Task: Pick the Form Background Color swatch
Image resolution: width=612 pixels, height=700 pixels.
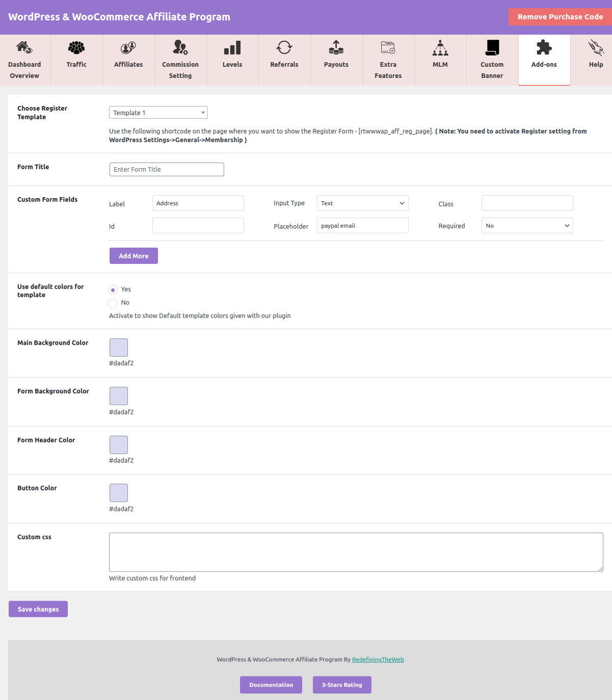Action: (x=119, y=396)
